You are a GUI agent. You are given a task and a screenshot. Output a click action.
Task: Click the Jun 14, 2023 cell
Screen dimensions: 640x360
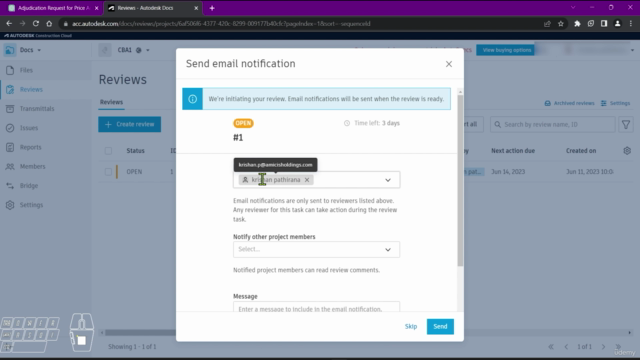point(508,172)
